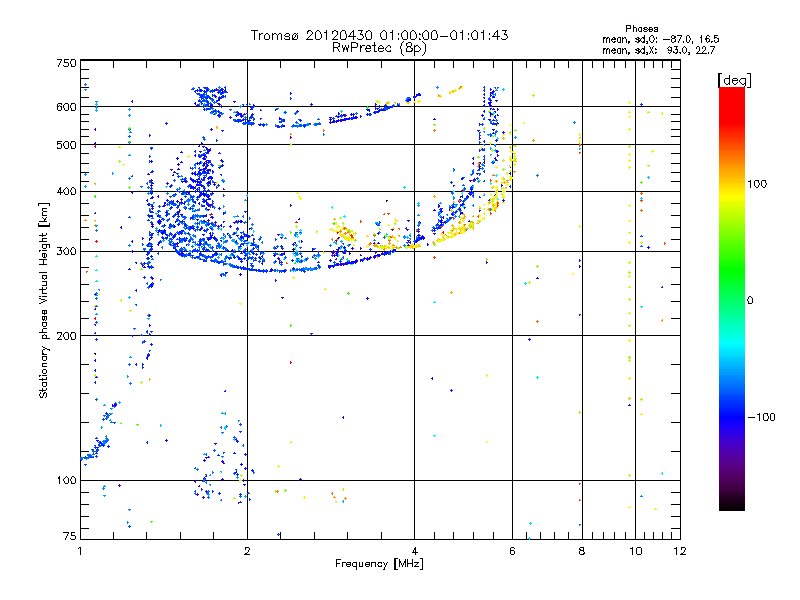The height and width of the screenshot is (600, 800).
Task: Click the y-axis label '300'
Action: [x=66, y=251]
